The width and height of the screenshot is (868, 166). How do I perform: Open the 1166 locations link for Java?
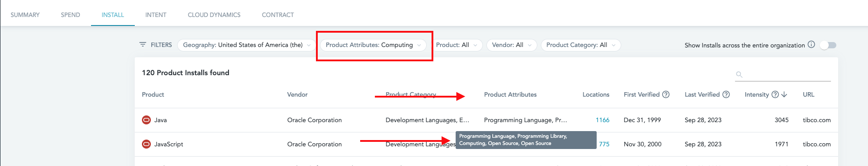(x=602, y=120)
